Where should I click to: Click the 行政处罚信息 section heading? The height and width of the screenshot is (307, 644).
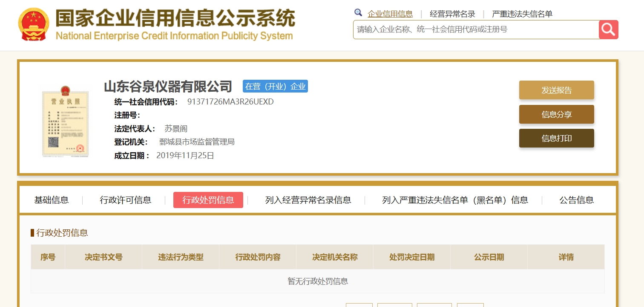62,233
